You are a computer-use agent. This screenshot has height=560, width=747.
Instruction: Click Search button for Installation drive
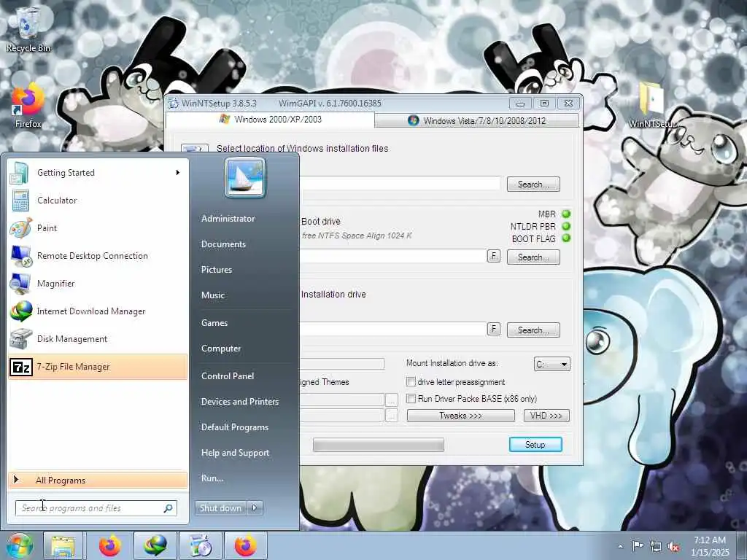tap(533, 330)
